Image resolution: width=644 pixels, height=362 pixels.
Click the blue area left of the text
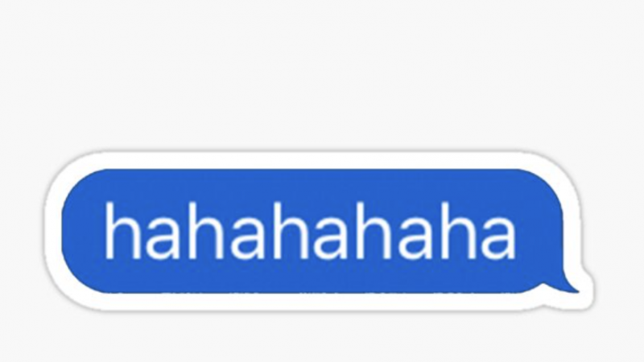[x=83, y=231]
